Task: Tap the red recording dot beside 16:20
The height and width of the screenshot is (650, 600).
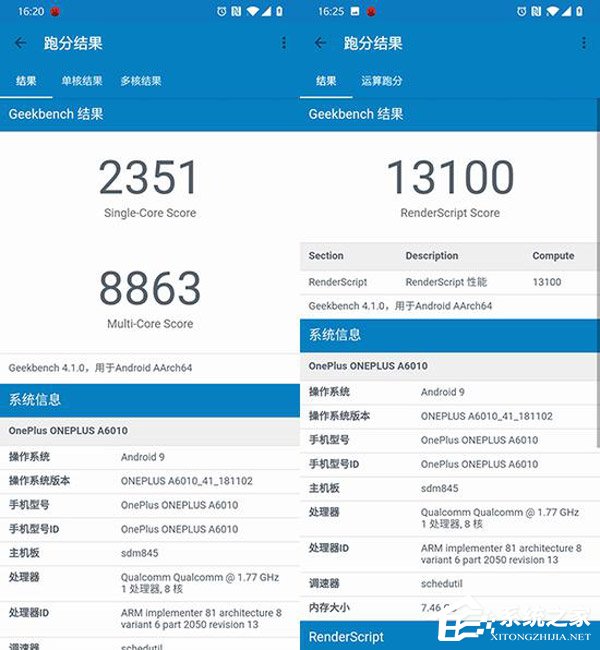Action: [55, 12]
